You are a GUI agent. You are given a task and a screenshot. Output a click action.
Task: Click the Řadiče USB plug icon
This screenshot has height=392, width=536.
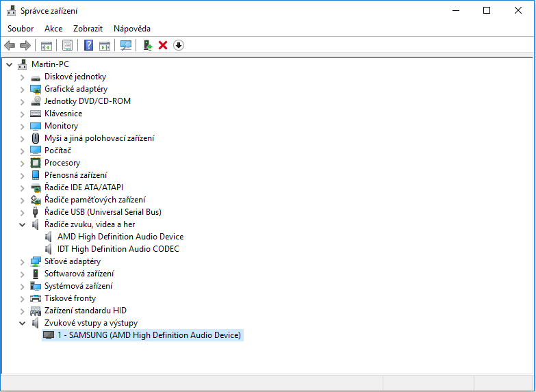click(35, 212)
